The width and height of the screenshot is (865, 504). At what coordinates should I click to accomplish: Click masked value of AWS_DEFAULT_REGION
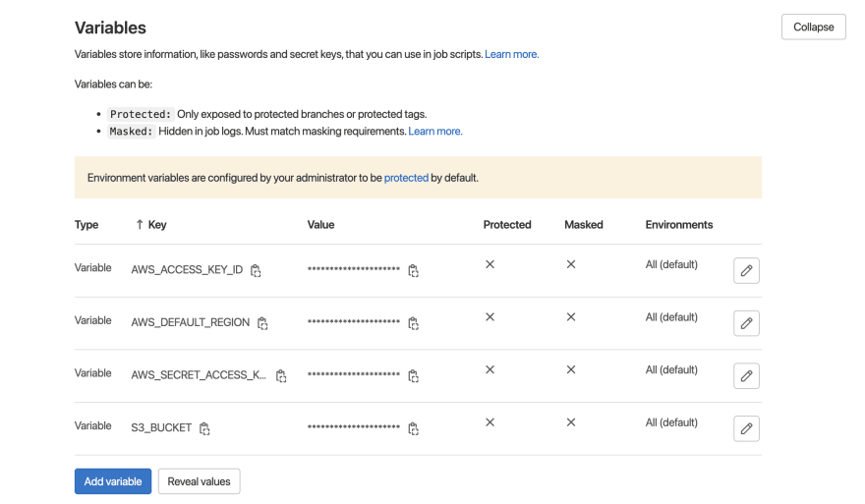[x=354, y=321]
